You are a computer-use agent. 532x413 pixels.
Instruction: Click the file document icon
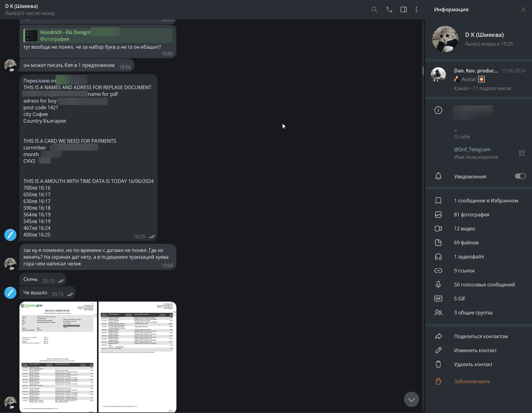pos(438,243)
